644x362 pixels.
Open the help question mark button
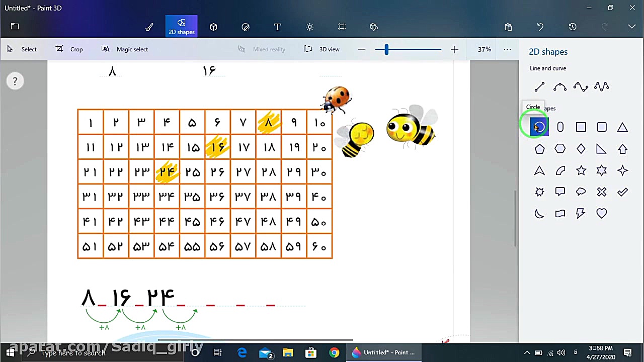15,81
